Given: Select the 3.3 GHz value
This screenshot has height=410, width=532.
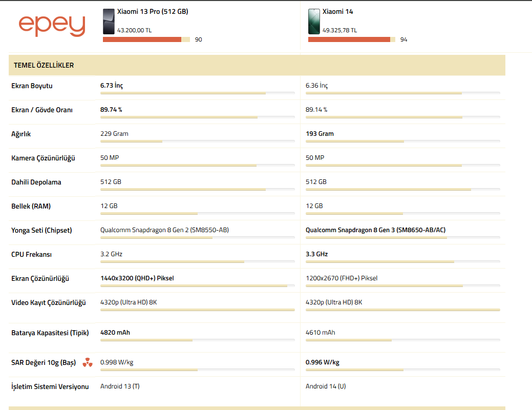Looking at the screenshot, I should click(316, 254).
